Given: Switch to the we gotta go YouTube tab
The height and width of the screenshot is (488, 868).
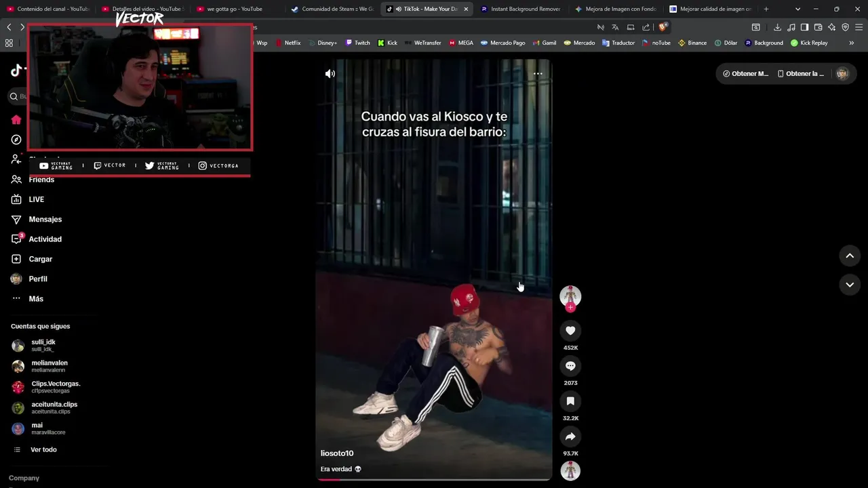Looking at the screenshot, I should tap(237, 9).
